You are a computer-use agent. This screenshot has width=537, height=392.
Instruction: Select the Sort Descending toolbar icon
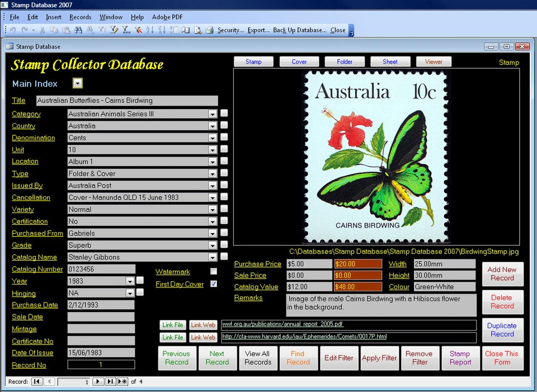pyautogui.click(x=163, y=30)
